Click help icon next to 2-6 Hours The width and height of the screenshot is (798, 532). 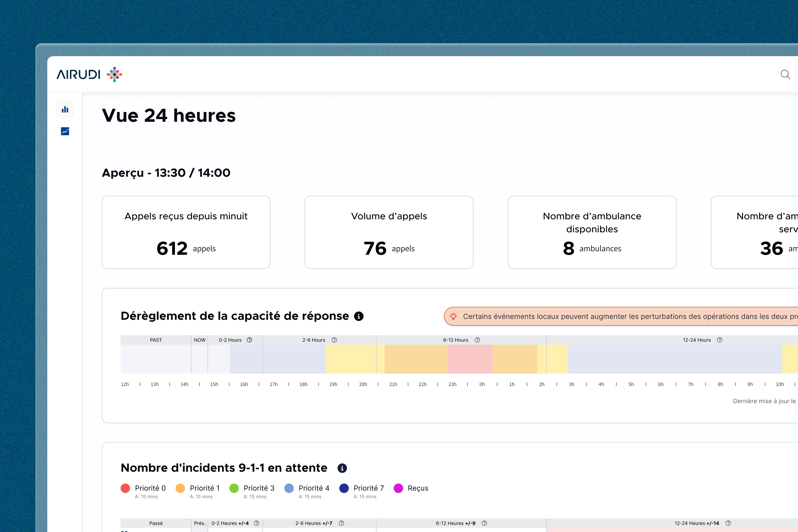pos(334,340)
